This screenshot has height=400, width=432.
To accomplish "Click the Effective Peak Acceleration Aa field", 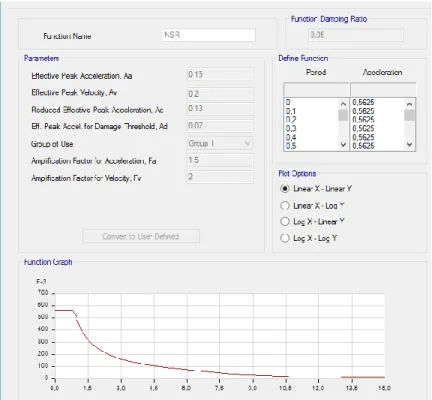I will 220,74.
